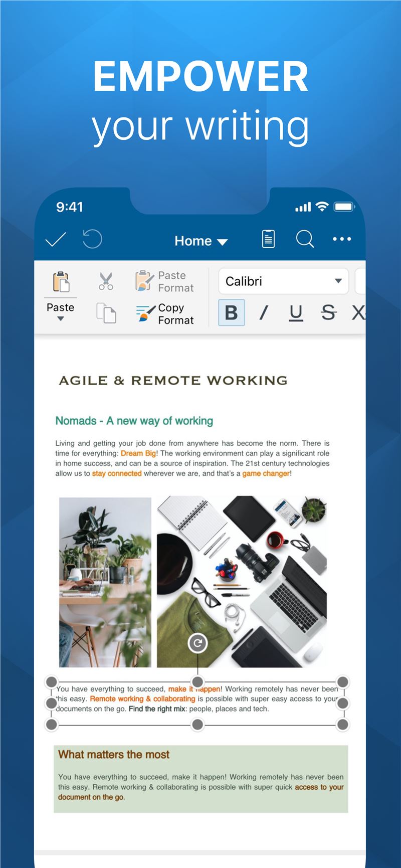Click the orange text game changer
The height and width of the screenshot is (868, 401).
(266, 473)
